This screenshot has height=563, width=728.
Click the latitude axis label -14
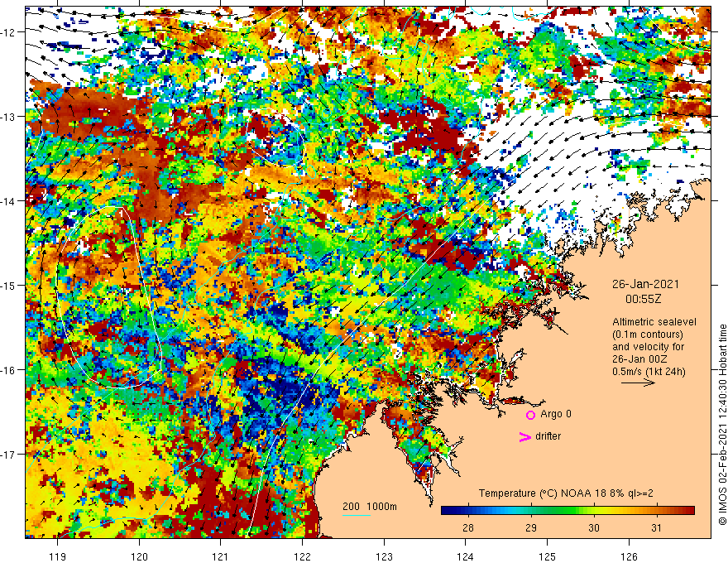[x=7, y=201]
